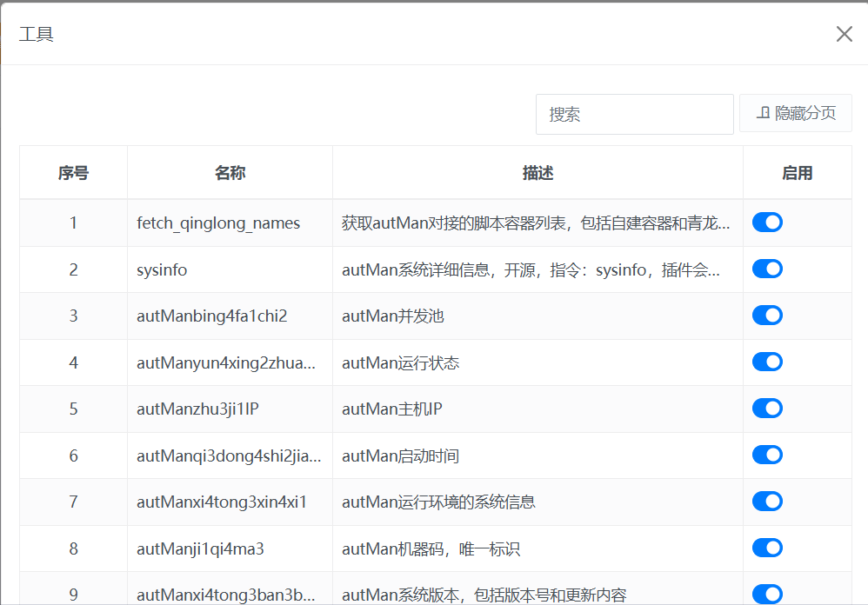
Task: Click the 搜索 search input field
Action: point(634,114)
